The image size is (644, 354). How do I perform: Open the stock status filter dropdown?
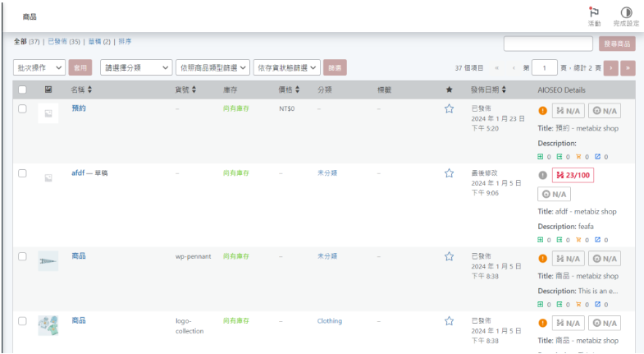(x=286, y=67)
